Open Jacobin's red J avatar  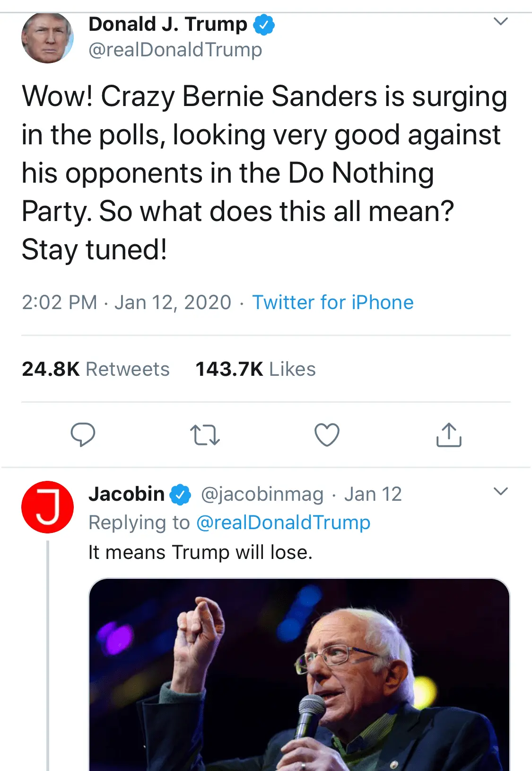click(x=47, y=507)
